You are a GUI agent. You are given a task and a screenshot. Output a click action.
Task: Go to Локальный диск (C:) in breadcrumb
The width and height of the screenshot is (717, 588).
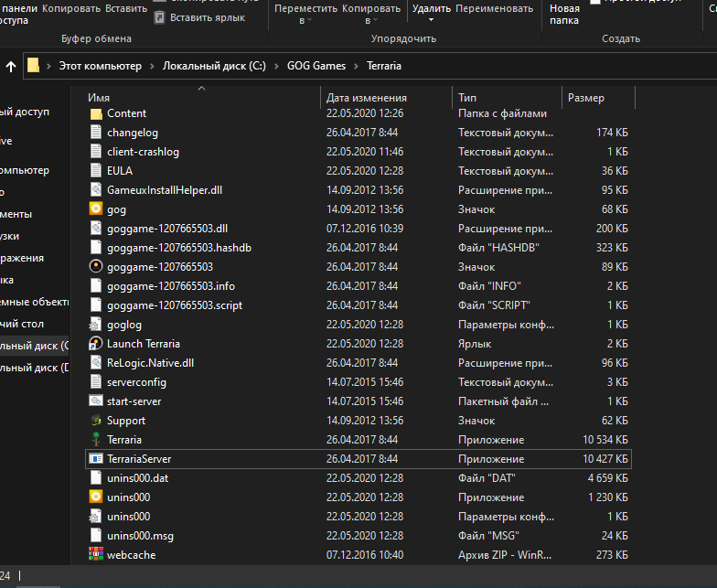coord(214,66)
